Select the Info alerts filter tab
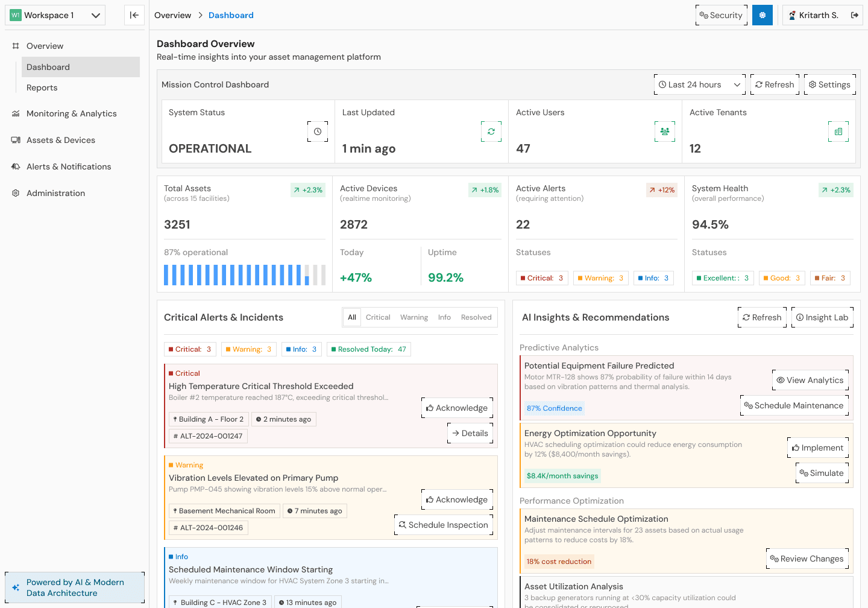 (x=444, y=317)
